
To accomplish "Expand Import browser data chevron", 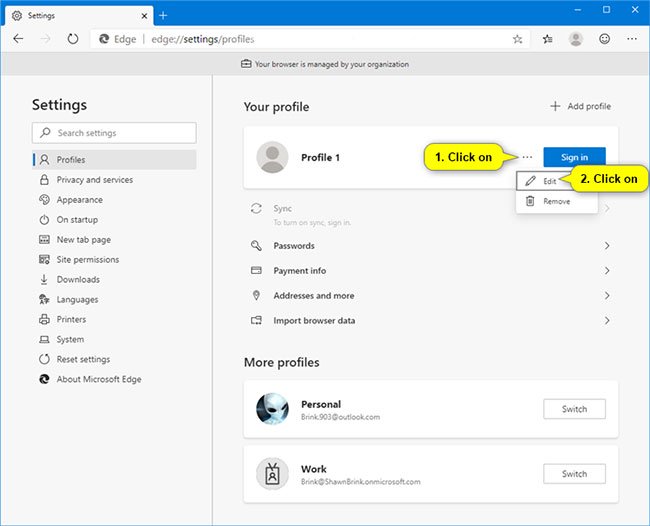I will coord(607,320).
